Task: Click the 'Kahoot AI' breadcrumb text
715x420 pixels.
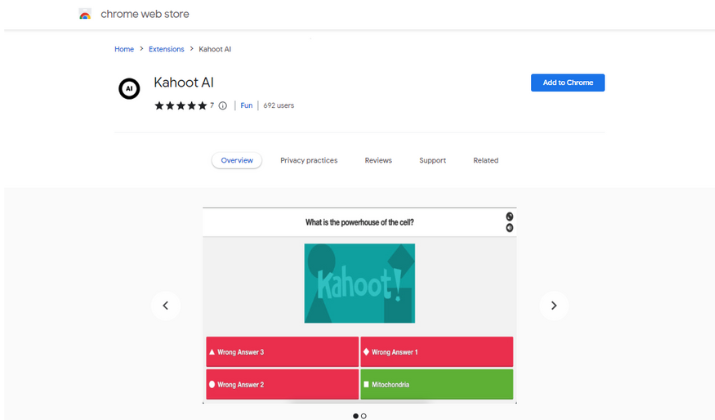Action: tap(215, 49)
